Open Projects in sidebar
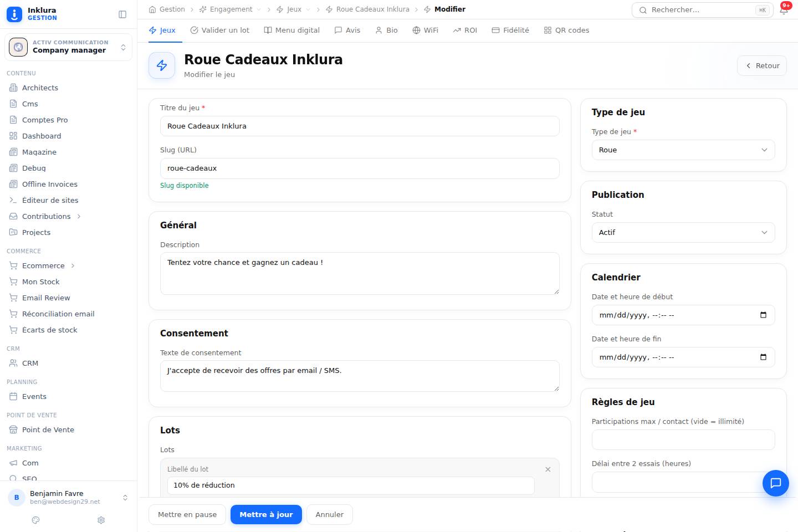 [36, 232]
